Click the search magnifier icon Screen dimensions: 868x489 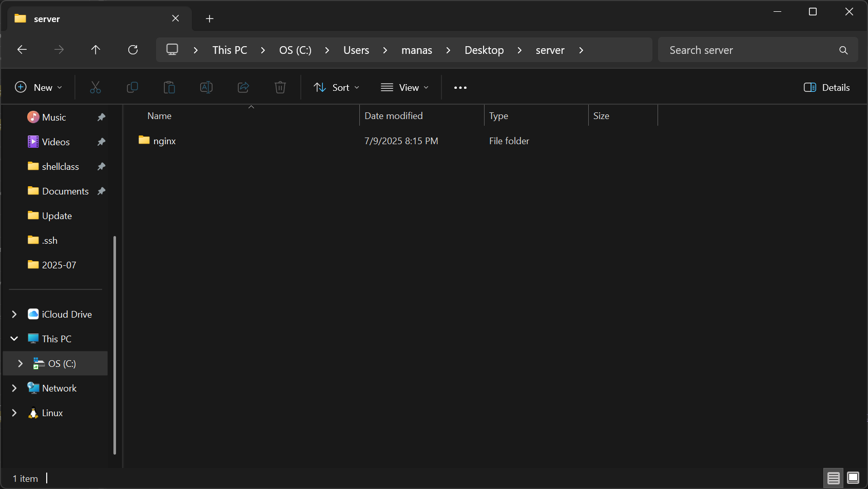843,50
